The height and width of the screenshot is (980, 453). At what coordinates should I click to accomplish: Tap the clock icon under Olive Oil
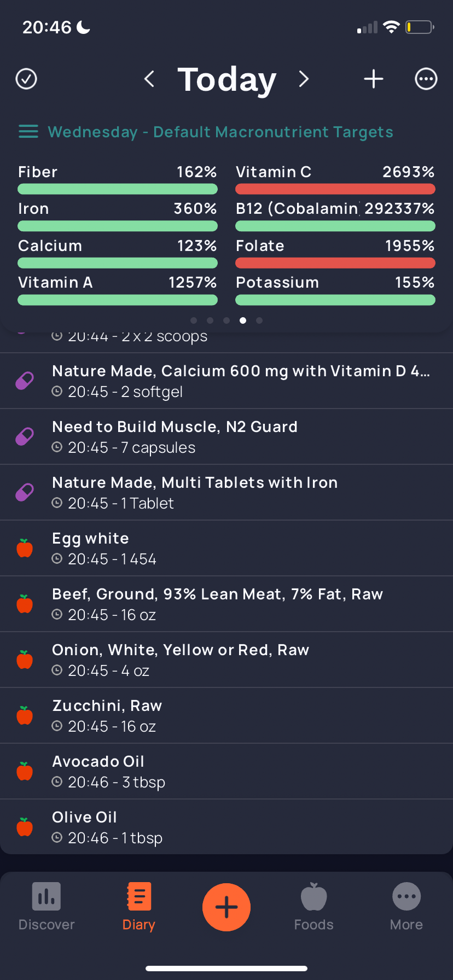(x=57, y=837)
